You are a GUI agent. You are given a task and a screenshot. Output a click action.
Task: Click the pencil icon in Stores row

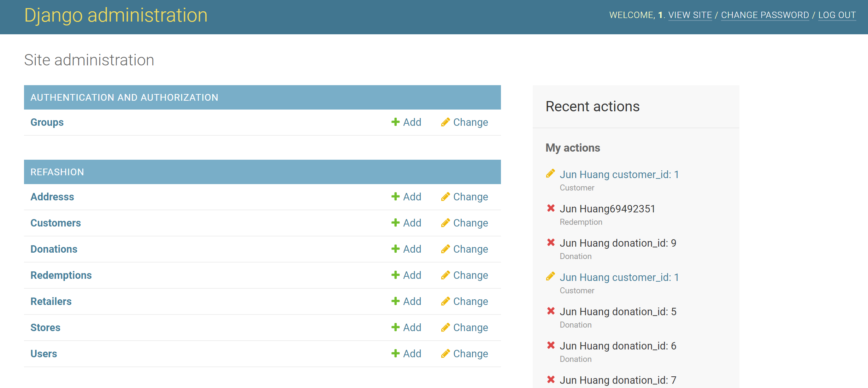click(x=445, y=327)
